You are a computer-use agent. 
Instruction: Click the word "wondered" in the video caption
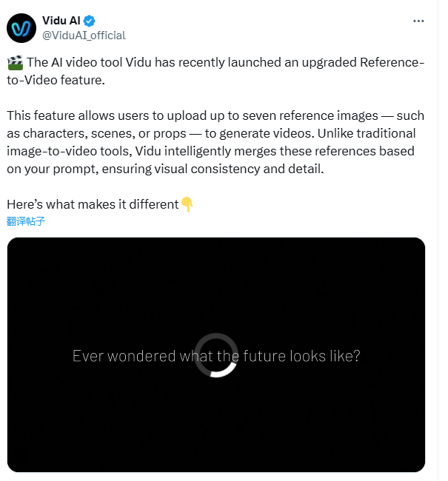pos(141,356)
